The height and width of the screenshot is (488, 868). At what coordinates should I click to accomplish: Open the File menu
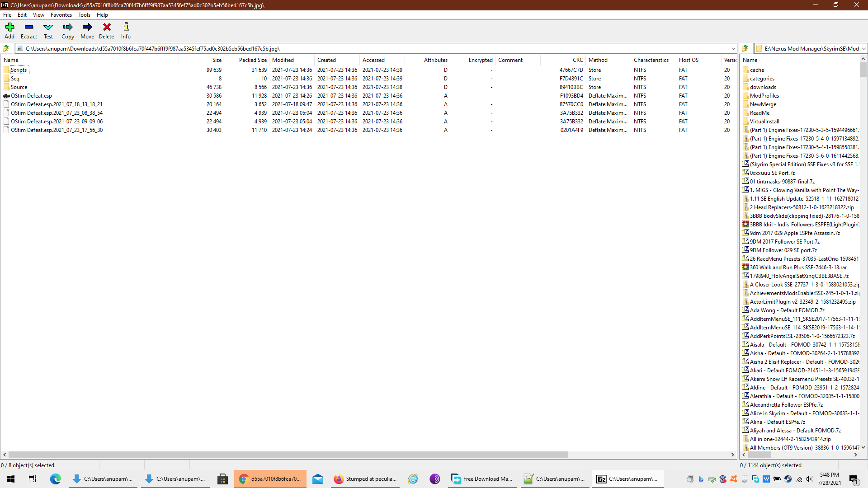7,15
